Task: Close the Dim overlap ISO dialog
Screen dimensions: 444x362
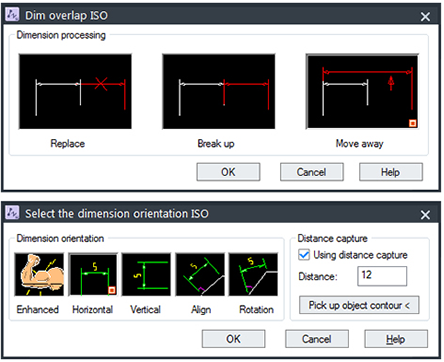Action: pyautogui.click(x=425, y=16)
